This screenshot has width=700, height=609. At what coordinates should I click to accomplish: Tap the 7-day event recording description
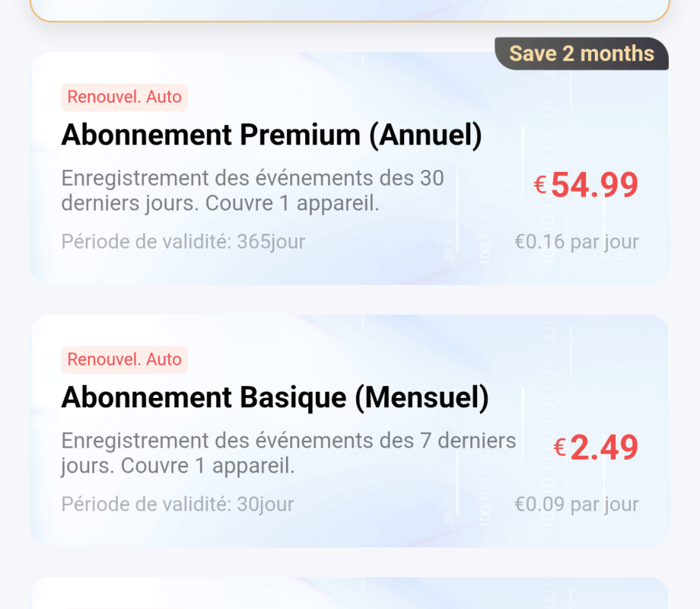pos(288,453)
